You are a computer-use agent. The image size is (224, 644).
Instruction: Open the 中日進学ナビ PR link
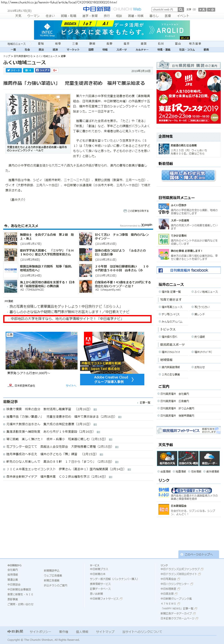point(66,319)
